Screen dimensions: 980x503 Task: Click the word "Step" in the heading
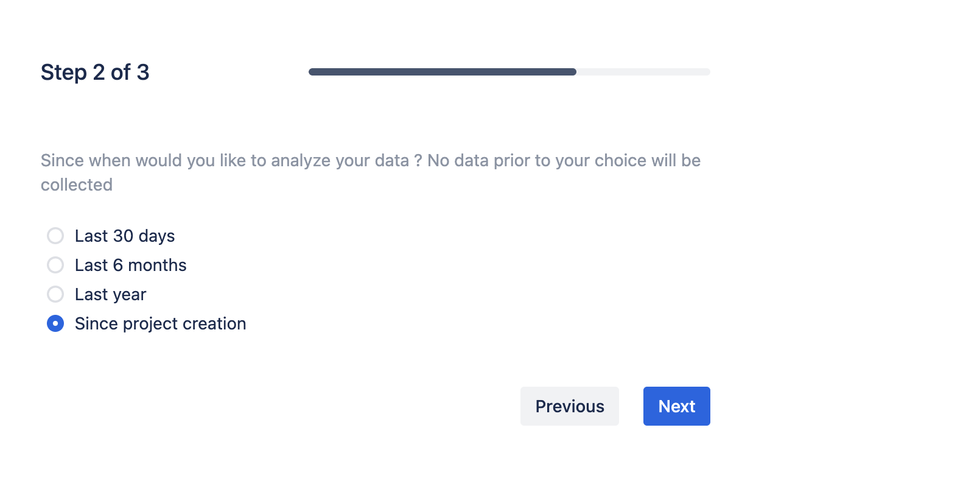click(x=63, y=72)
